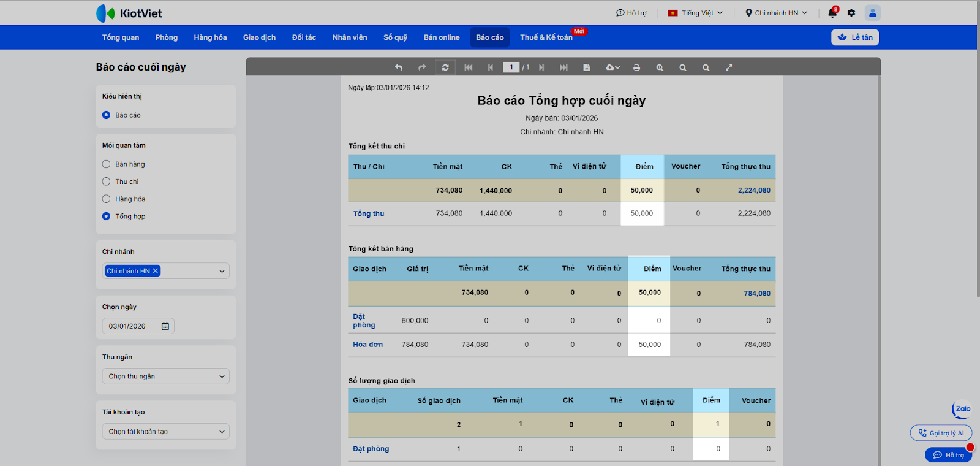Open the user account avatar menu
980x466 pixels.
pos(873,12)
